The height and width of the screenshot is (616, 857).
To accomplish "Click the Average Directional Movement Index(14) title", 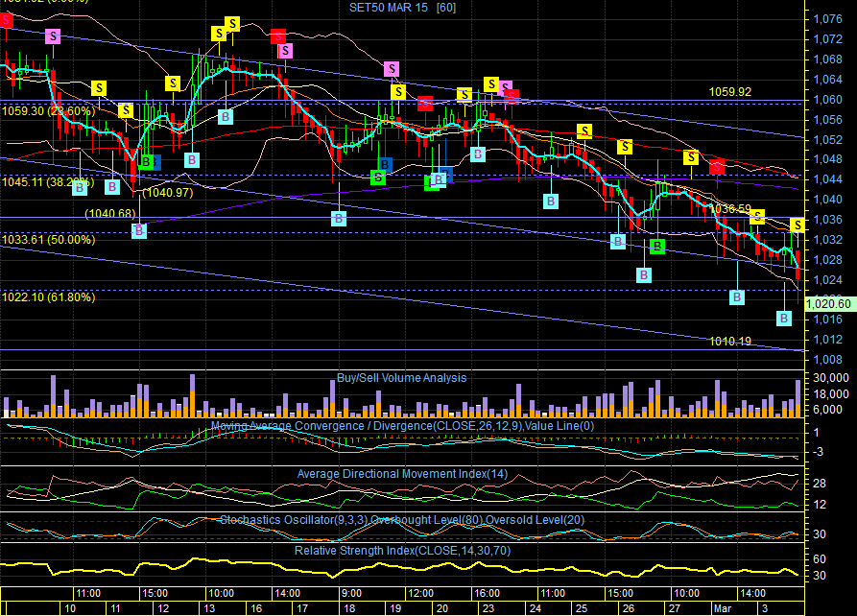I will (402, 474).
